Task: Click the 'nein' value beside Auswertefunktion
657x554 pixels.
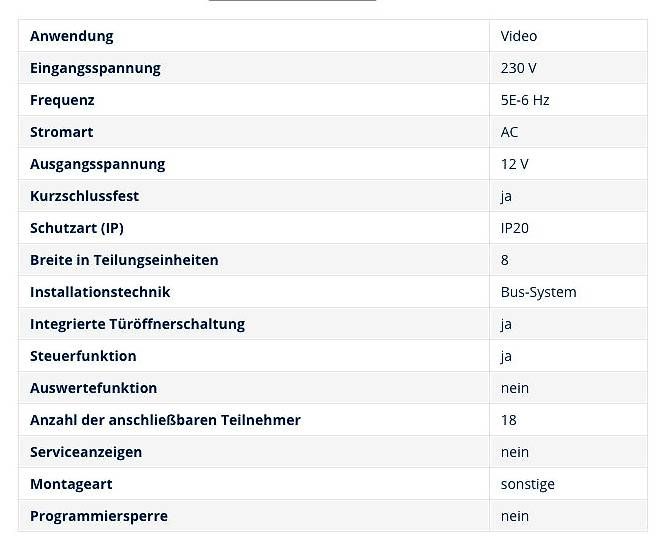Action: tap(514, 388)
